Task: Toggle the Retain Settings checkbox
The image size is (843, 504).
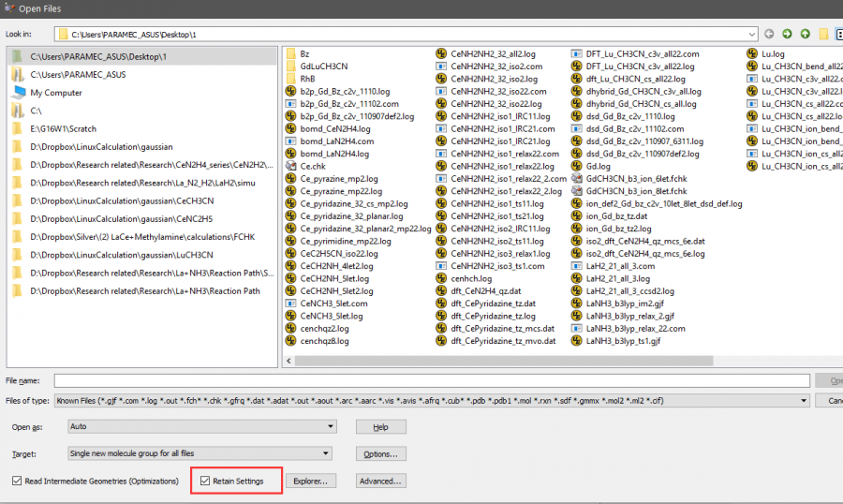Action: point(205,481)
